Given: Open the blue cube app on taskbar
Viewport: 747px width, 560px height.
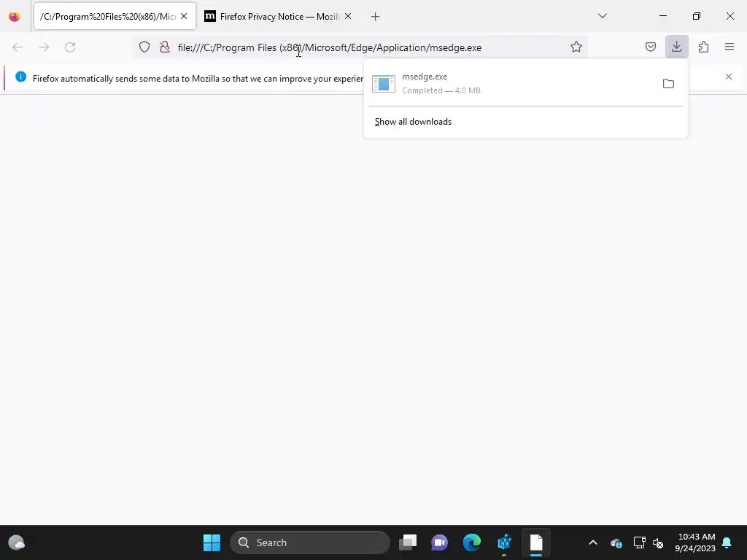Looking at the screenshot, I should 504,542.
